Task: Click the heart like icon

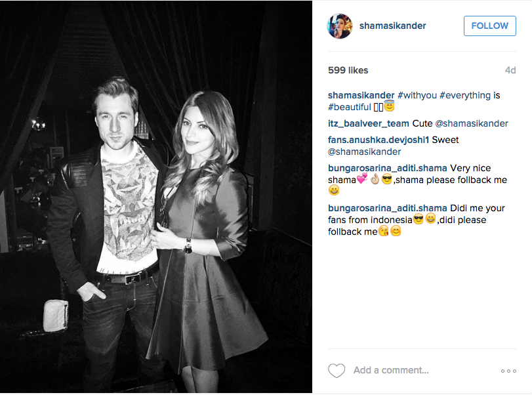Action: pos(337,371)
